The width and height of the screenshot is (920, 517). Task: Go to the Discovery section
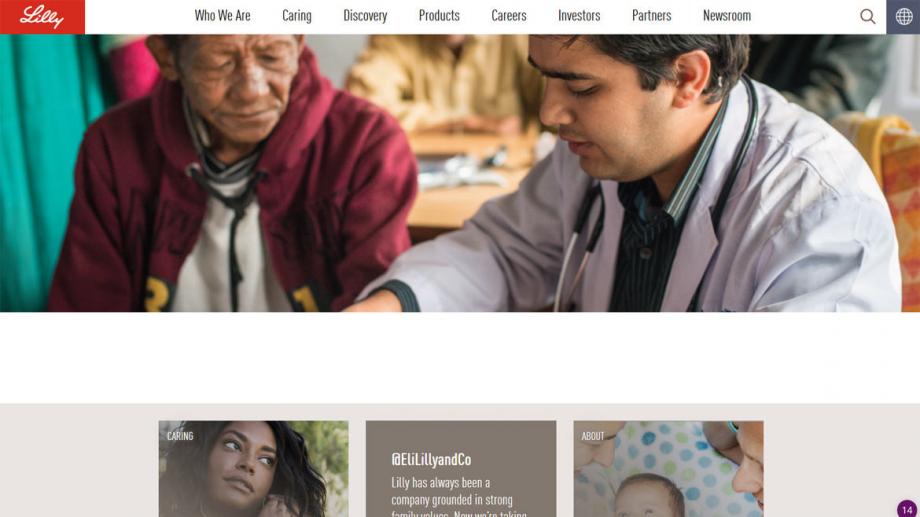click(x=365, y=16)
